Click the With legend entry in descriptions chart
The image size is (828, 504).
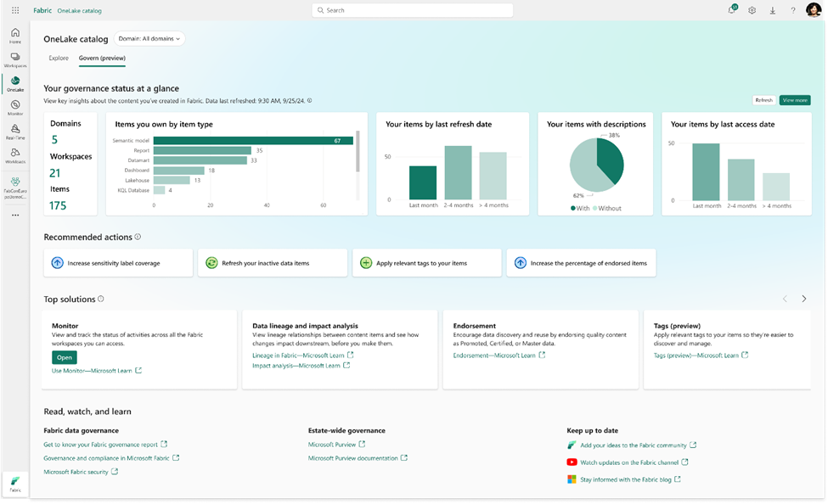(580, 208)
